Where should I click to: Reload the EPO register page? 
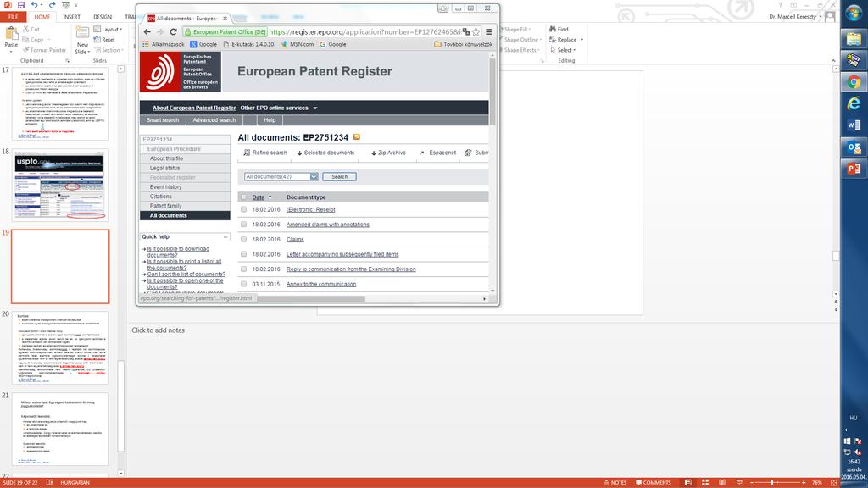pos(173,31)
